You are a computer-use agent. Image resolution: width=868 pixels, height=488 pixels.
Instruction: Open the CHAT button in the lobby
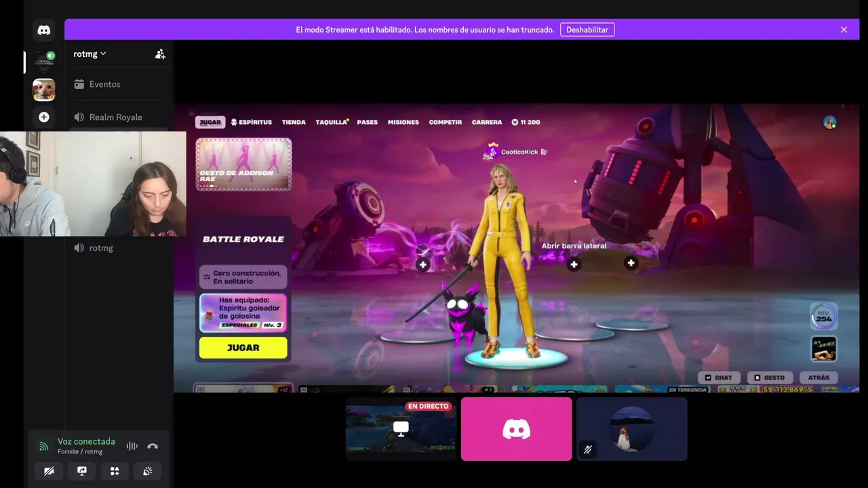click(x=719, y=378)
